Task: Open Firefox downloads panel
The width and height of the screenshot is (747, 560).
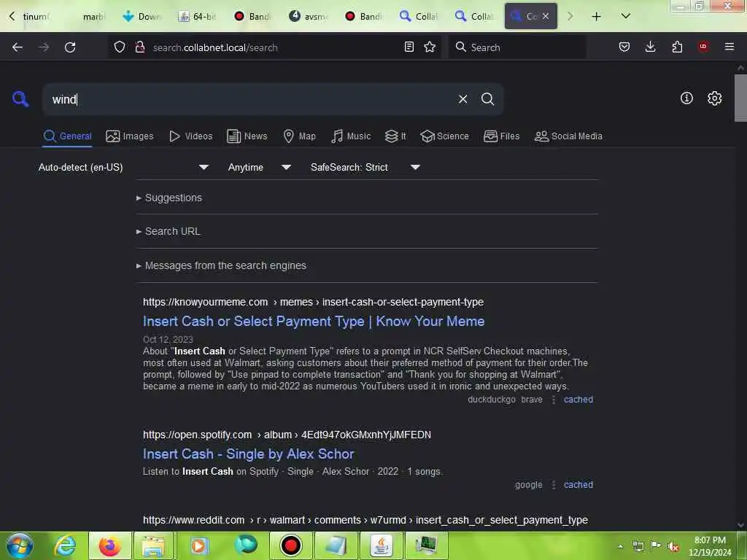Action: point(650,47)
